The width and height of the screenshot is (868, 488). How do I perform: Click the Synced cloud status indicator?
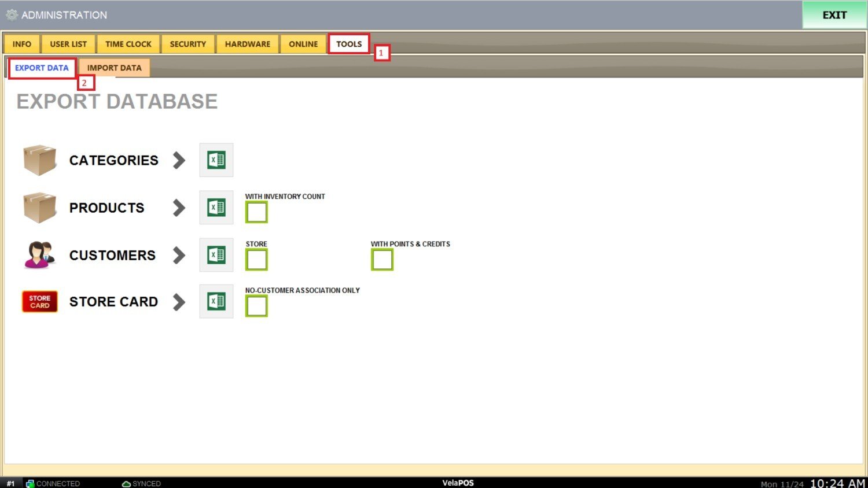(x=141, y=483)
